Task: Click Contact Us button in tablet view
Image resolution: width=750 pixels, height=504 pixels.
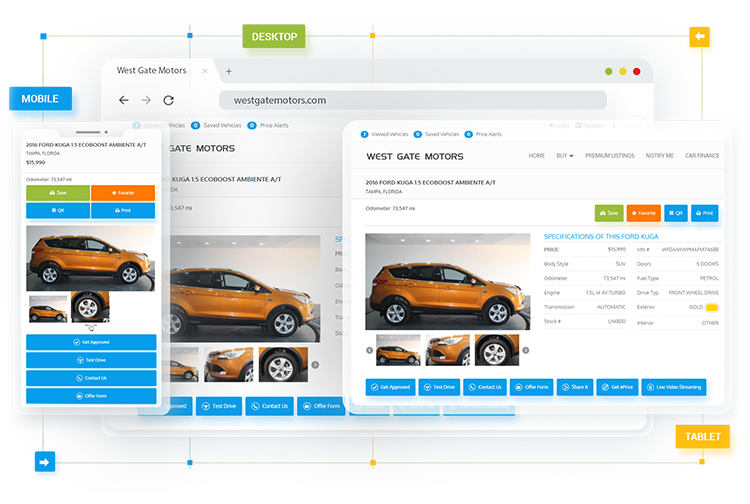Action: (x=485, y=387)
